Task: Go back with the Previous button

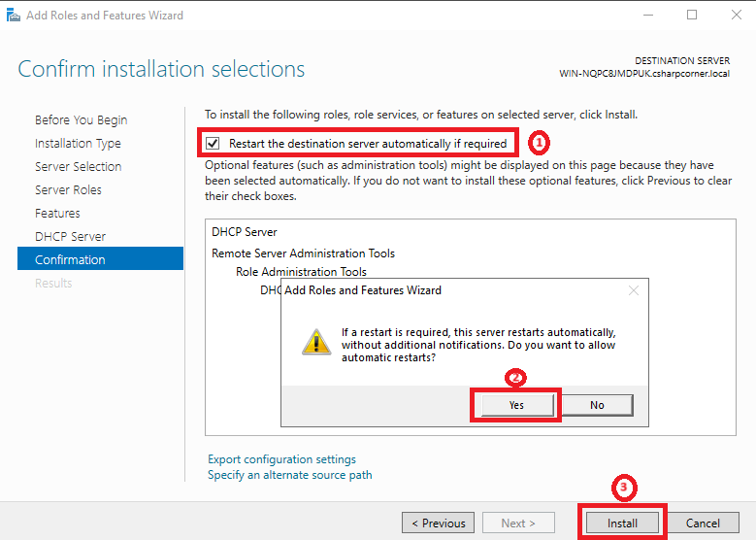Action: click(x=439, y=523)
